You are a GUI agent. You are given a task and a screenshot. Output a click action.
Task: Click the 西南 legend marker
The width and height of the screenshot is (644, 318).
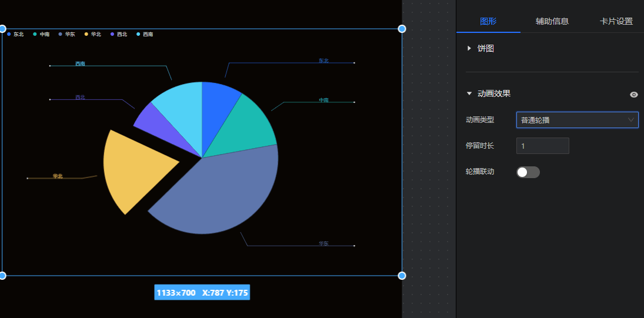click(138, 35)
